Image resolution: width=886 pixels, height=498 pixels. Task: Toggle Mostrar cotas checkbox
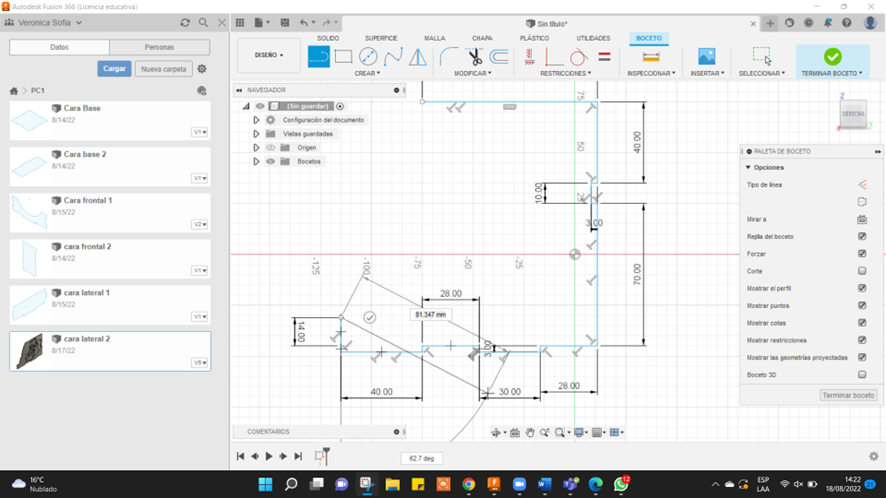862,323
